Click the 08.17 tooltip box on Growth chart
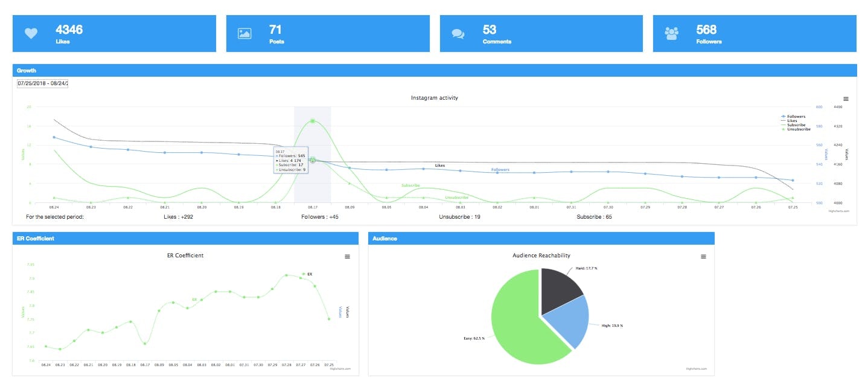This screenshot has width=868, height=377. tap(291, 161)
